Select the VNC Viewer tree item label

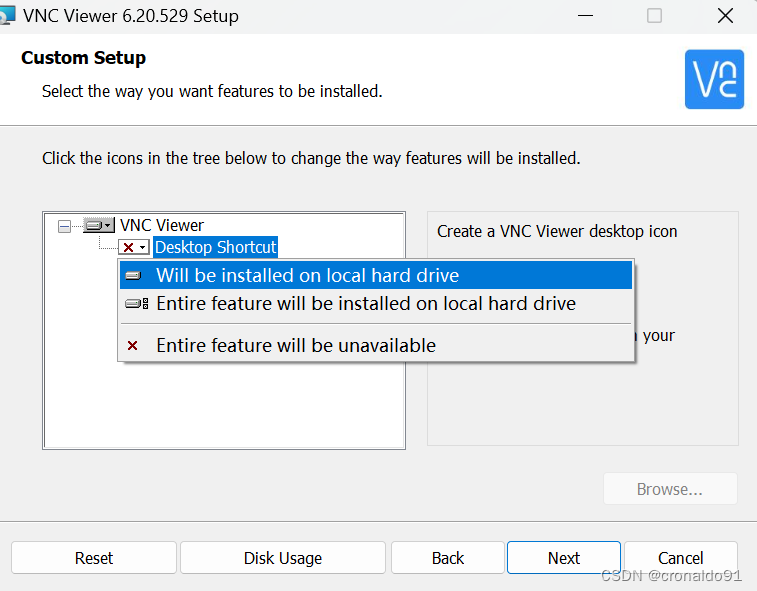[x=162, y=225]
